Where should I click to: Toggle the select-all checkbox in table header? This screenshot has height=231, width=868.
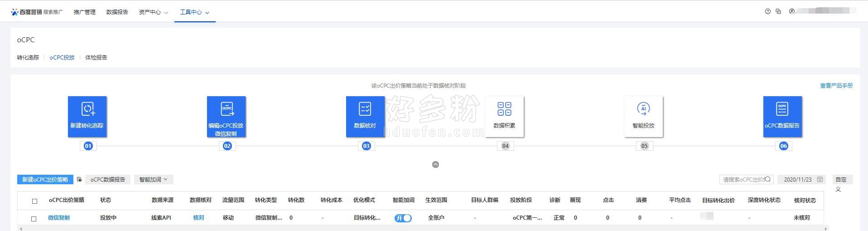[35, 201]
